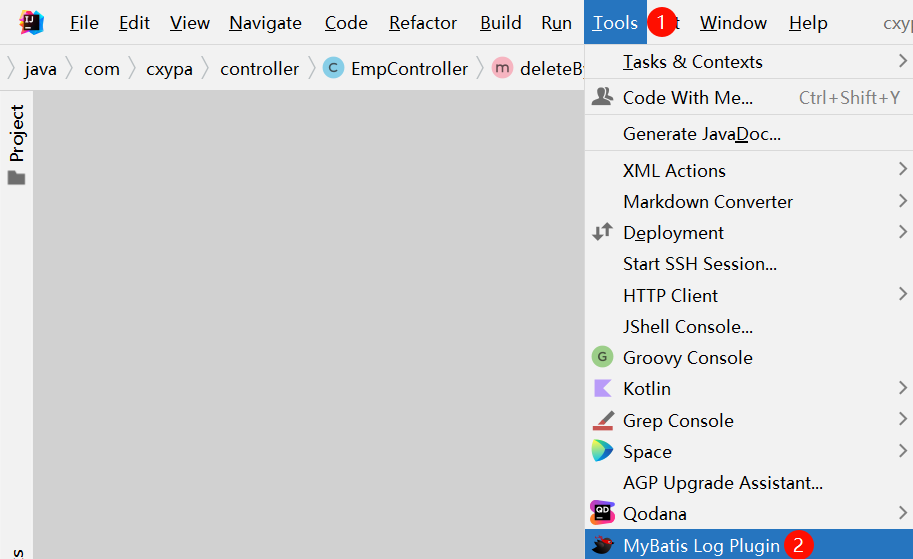Click the IntelliJ IDEA logo icon
Viewport: 913px width, 559px height.
[31, 22]
